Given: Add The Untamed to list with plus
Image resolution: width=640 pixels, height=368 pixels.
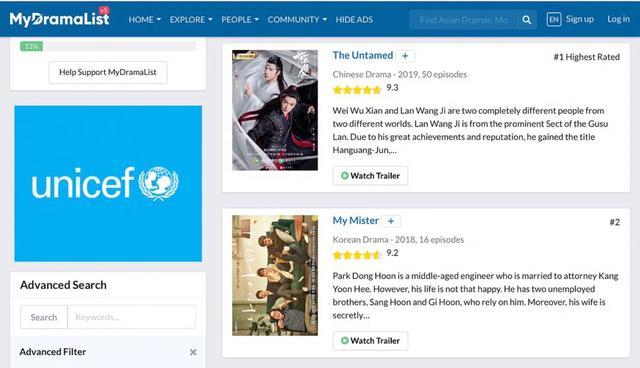Looking at the screenshot, I should (x=405, y=56).
